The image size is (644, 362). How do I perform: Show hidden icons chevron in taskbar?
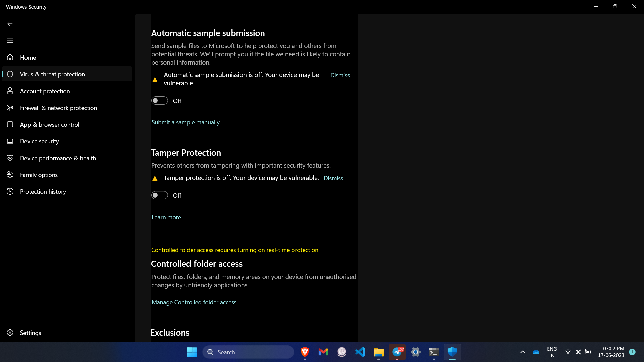[x=522, y=352]
